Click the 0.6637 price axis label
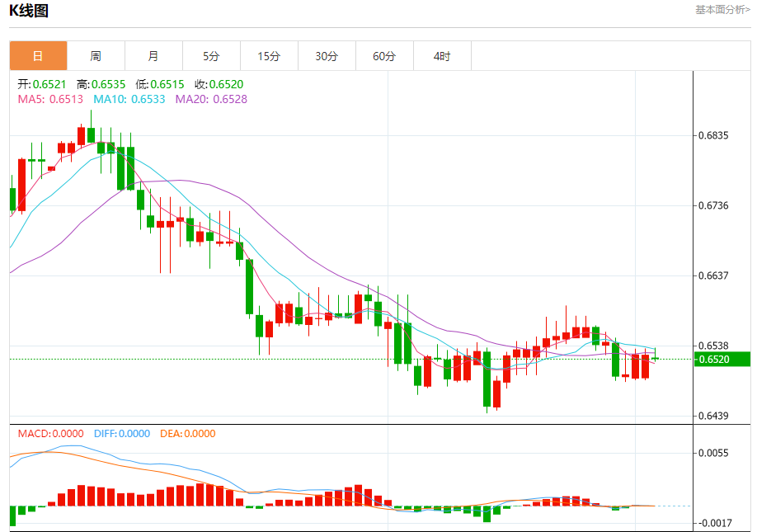757x532 pixels. (x=713, y=275)
